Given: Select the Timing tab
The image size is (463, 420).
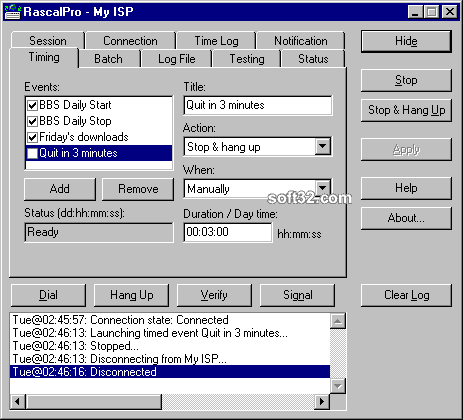Looking at the screenshot, I should (x=44, y=57).
